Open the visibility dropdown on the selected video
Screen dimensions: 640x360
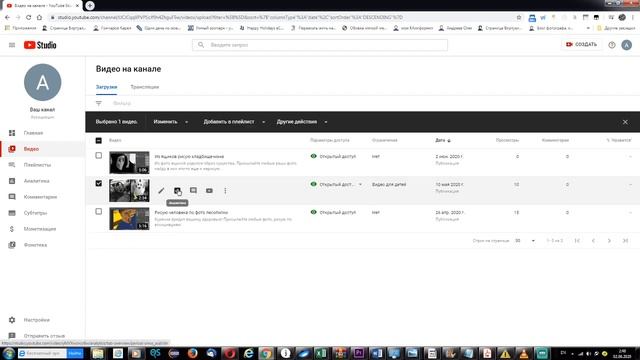click(360, 184)
